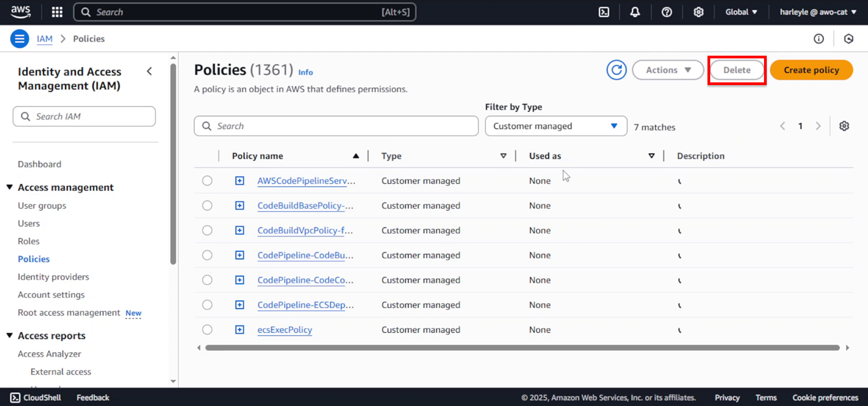Click the AWS logo home icon
This screenshot has height=406, width=868.
20,12
